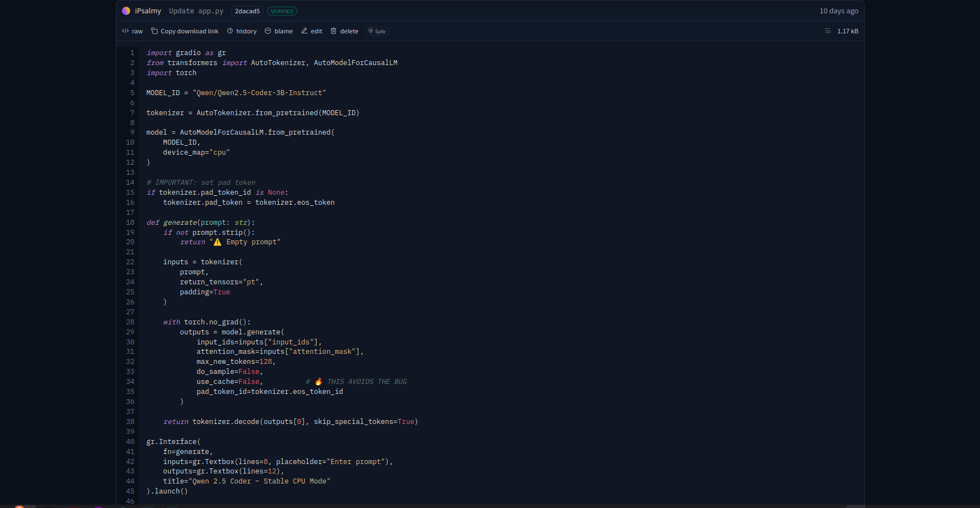Click line number 18 in the gutter

click(x=130, y=223)
